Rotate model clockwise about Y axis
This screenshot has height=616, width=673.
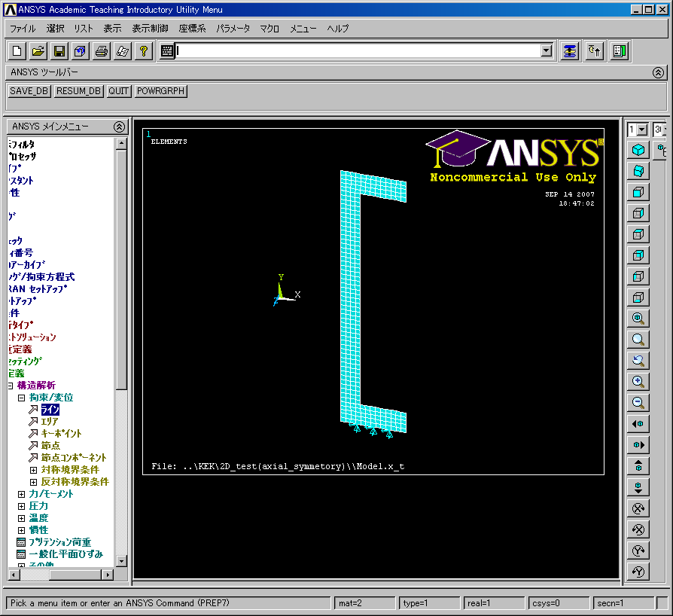click(638, 550)
